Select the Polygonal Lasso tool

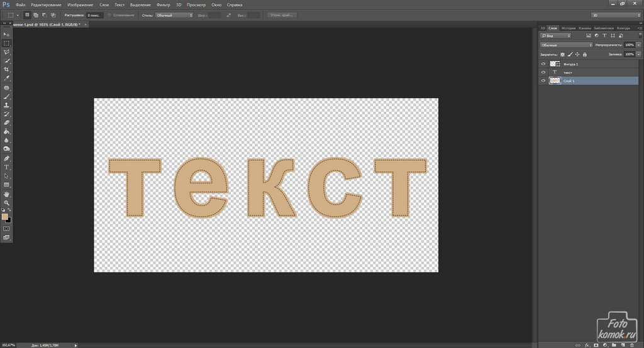pyautogui.click(x=6, y=52)
